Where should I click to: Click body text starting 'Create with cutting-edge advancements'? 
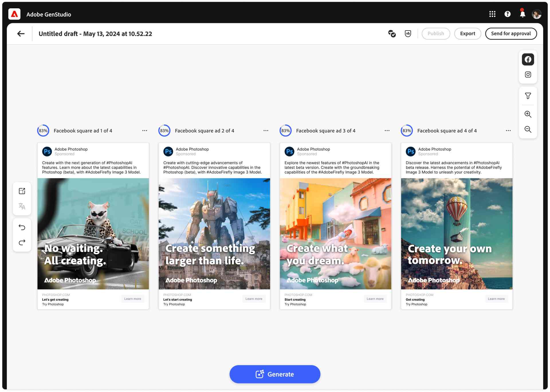[x=213, y=167]
